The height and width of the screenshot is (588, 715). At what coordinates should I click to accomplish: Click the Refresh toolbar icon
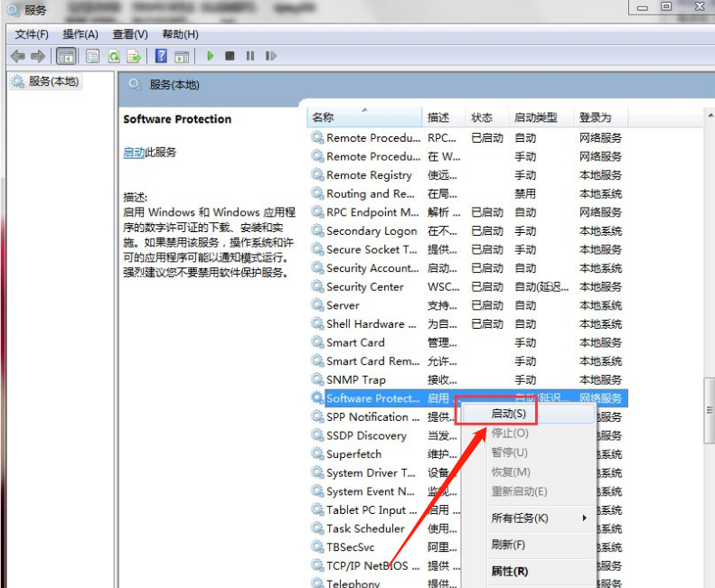pyautogui.click(x=114, y=56)
